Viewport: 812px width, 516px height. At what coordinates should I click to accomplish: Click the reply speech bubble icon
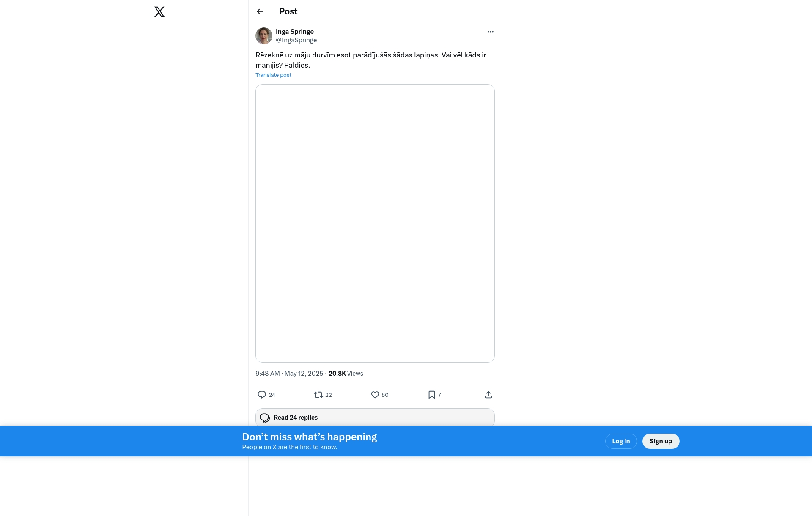tap(262, 395)
